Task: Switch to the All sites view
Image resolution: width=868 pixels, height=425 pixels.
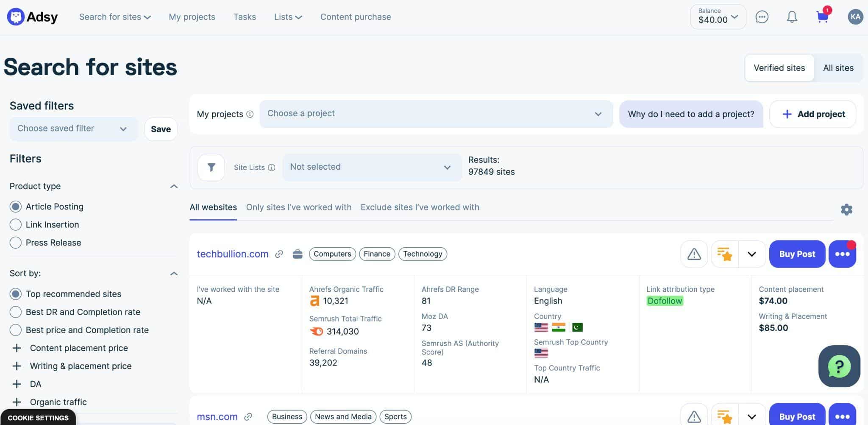Action: coord(838,68)
